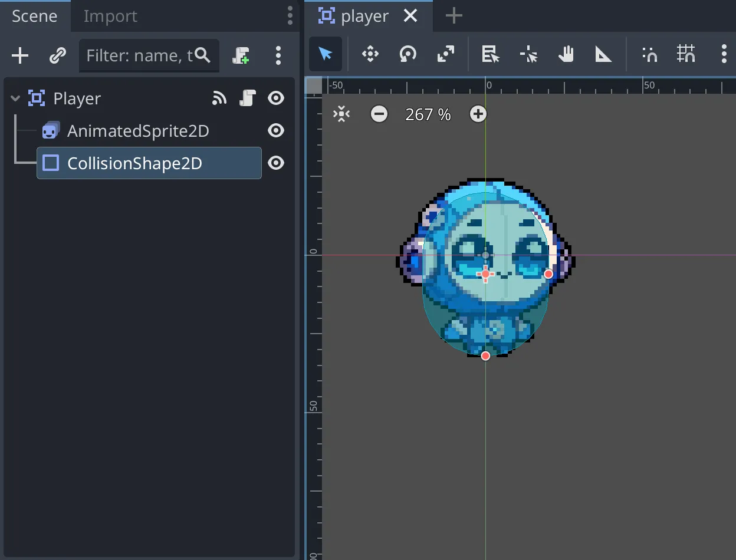Select the Select Mode arrow tool
This screenshot has height=560, width=736.
point(325,55)
